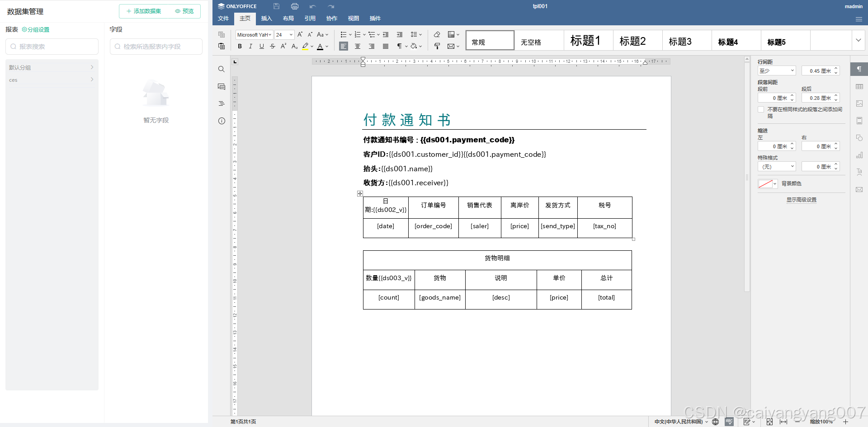The height and width of the screenshot is (427, 868).
Task: Toggle bold formatting
Action: (240, 46)
